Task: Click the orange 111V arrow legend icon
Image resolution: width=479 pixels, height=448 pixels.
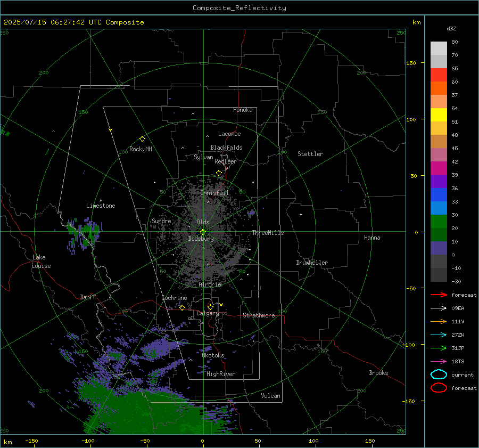Action: 439,321
